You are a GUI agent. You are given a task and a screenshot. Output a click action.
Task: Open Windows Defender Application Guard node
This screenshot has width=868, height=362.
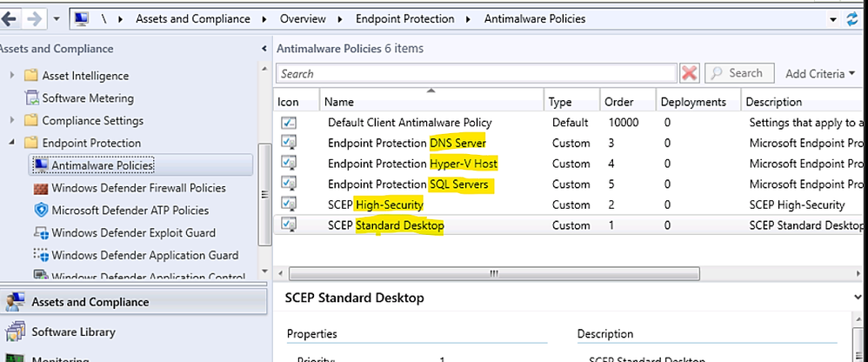144,256
